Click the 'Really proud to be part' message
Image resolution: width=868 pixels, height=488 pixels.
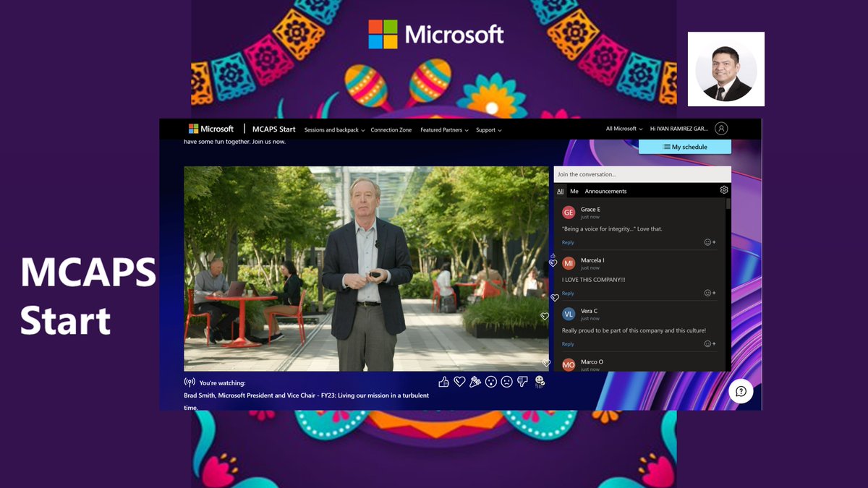(634, 330)
